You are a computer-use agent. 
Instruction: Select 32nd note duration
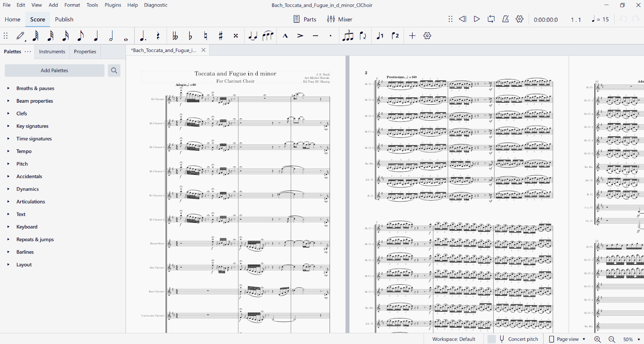50,36
